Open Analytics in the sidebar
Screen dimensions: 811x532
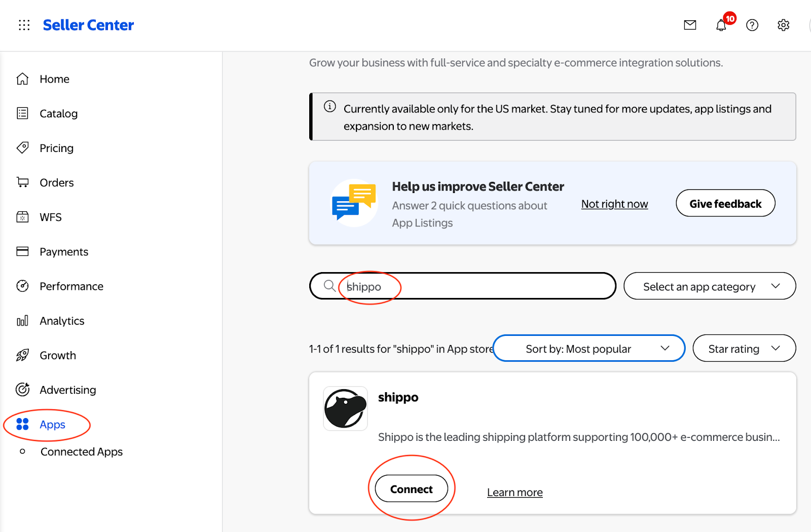point(62,321)
